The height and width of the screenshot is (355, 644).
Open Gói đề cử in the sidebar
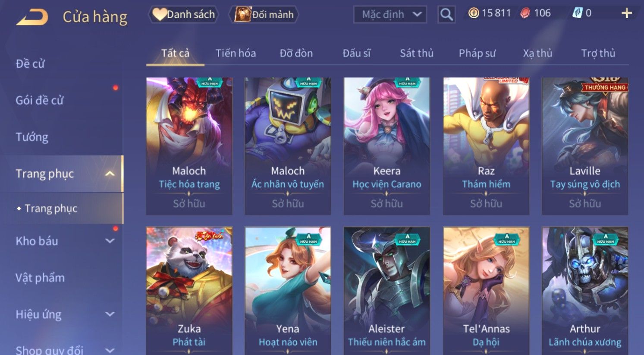click(x=39, y=101)
